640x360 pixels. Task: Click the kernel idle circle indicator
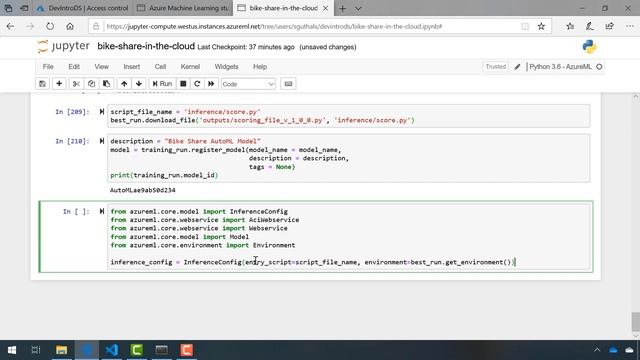(x=599, y=67)
